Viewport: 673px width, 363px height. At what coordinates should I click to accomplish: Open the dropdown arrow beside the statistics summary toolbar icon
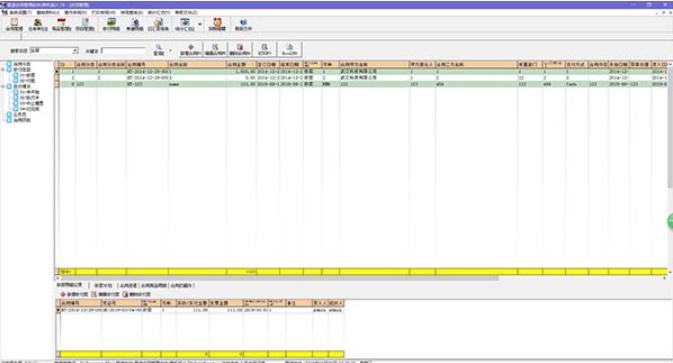point(200,24)
